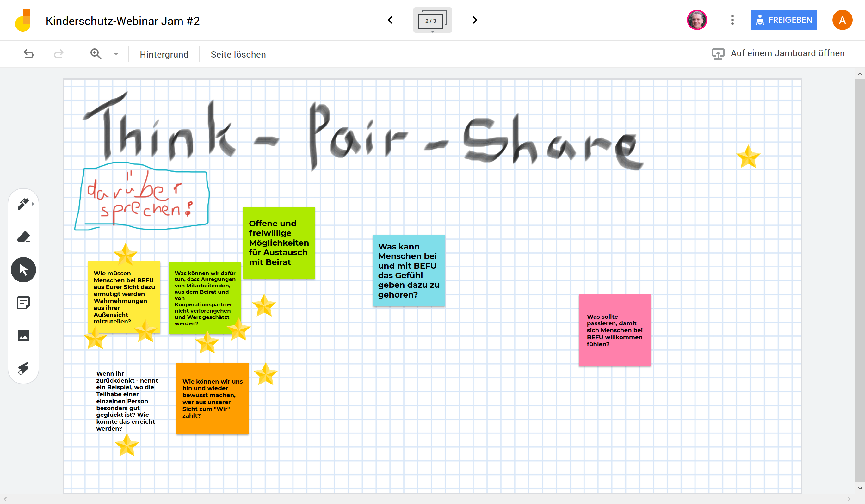Go to the next frame

475,20
